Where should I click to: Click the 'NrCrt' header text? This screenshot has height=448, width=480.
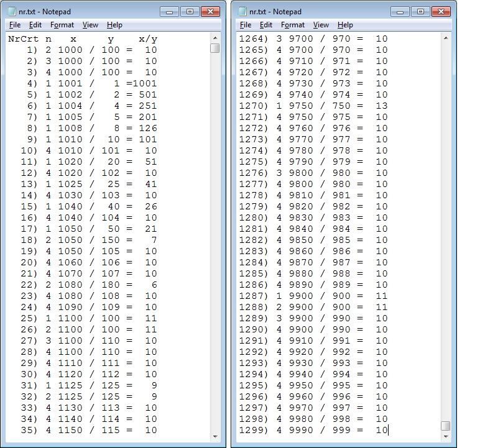[x=23, y=39]
